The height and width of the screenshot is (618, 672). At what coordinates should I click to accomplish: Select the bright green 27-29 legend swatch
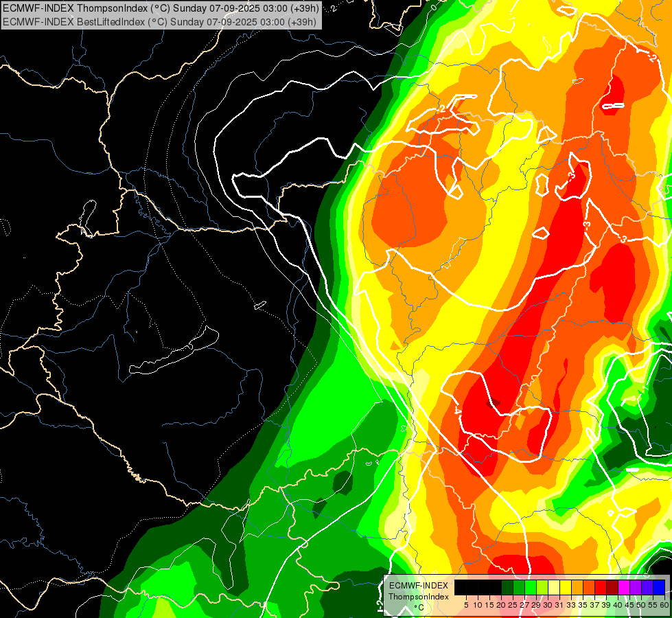pos(531,587)
